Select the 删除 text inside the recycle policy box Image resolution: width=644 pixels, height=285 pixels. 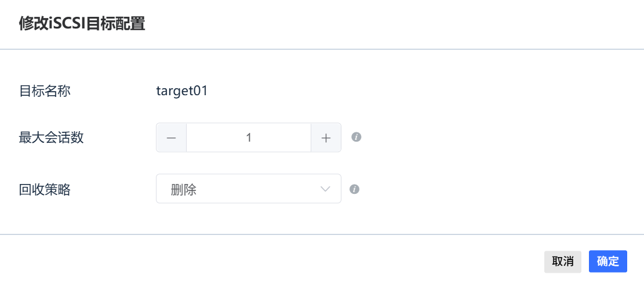click(183, 189)
